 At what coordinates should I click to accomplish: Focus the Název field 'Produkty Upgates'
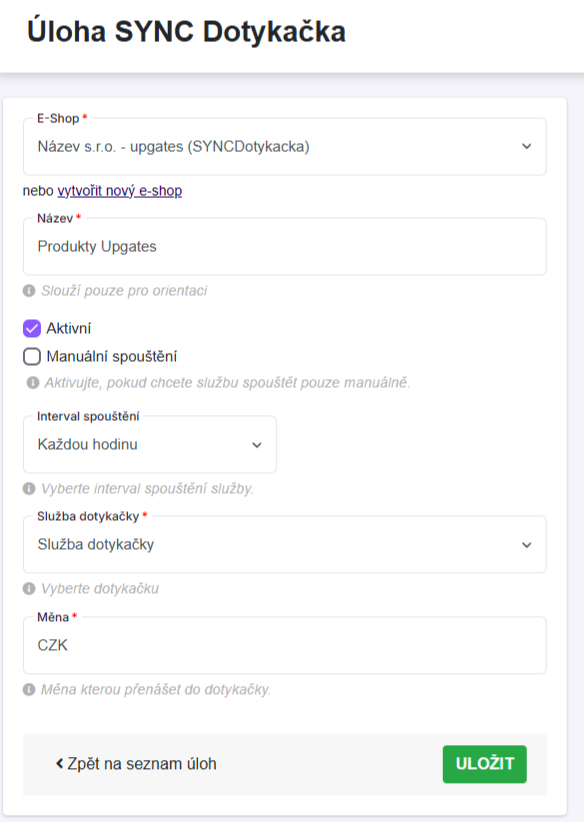coord(285,247)
